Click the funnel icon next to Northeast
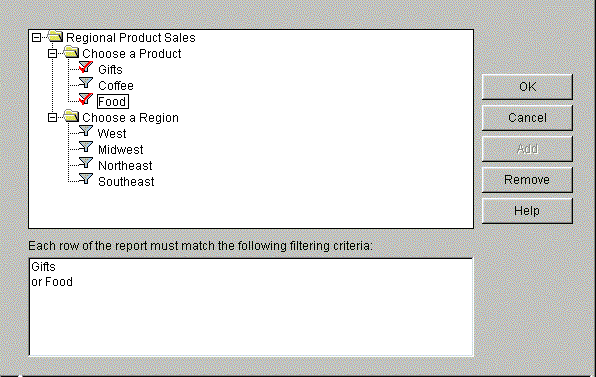 (86, 163)
